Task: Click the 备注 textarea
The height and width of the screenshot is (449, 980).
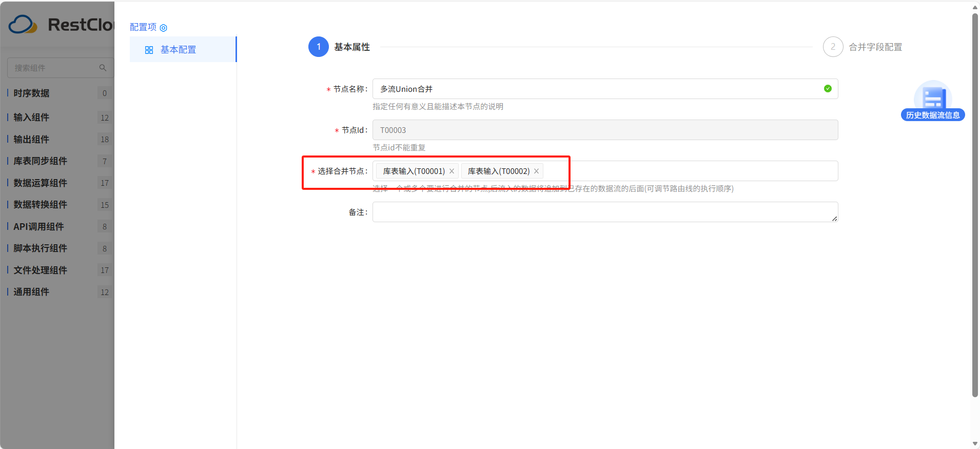Action: click(x=605, y=212)
